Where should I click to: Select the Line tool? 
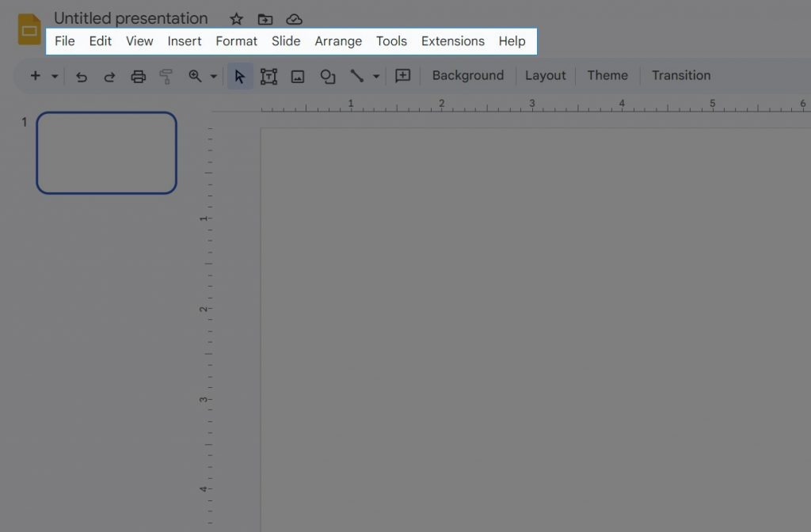tap(356, 75)
